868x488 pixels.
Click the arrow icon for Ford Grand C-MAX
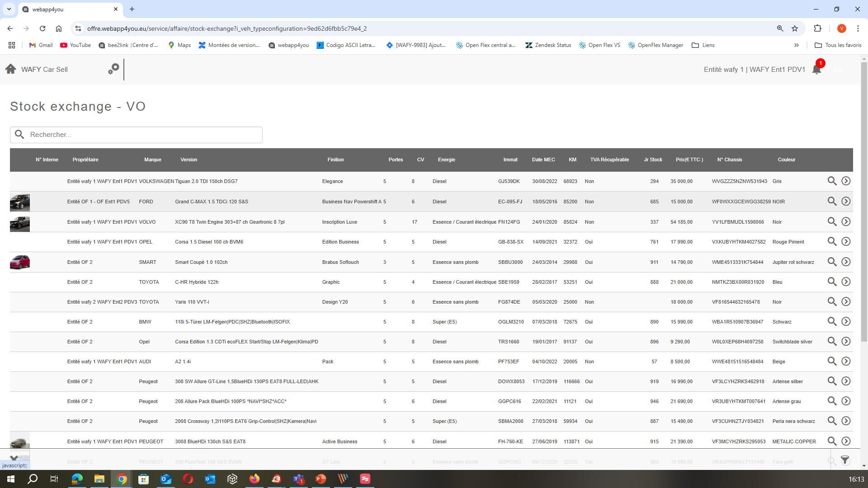coord(846,201)
